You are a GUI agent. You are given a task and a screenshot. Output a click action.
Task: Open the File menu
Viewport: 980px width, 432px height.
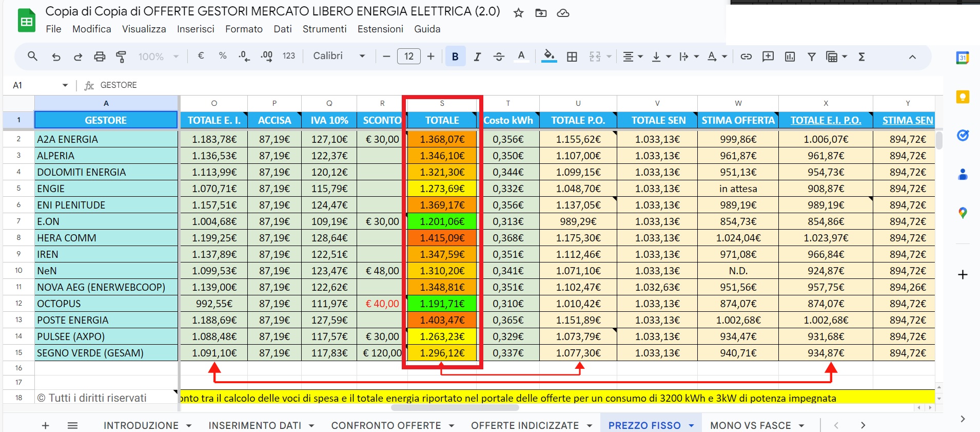tap(53, 29)
